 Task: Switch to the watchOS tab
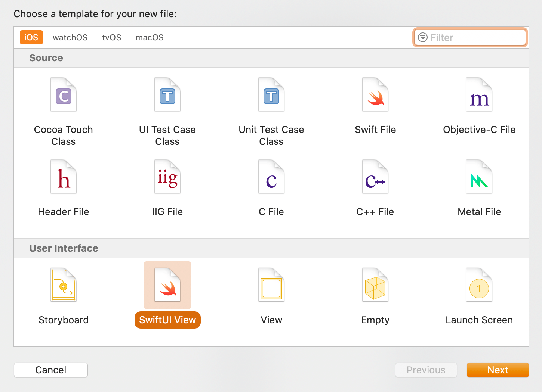coord(70,38)
